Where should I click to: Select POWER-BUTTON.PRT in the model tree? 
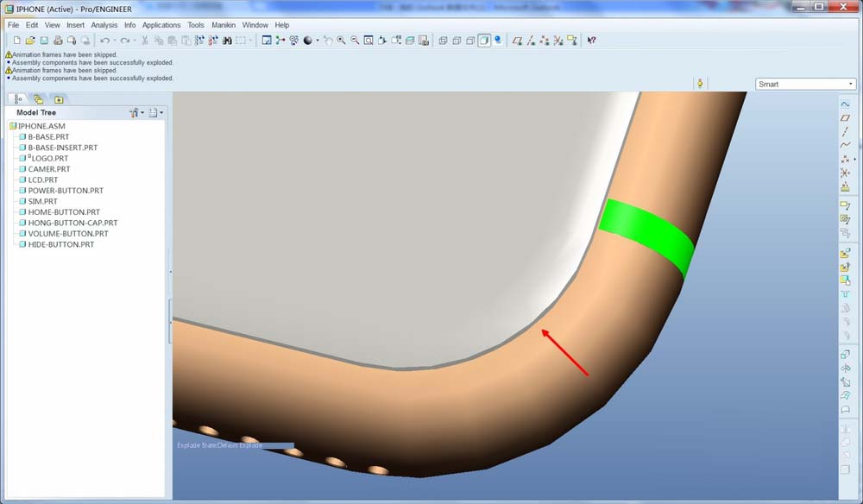coord(61,191)
